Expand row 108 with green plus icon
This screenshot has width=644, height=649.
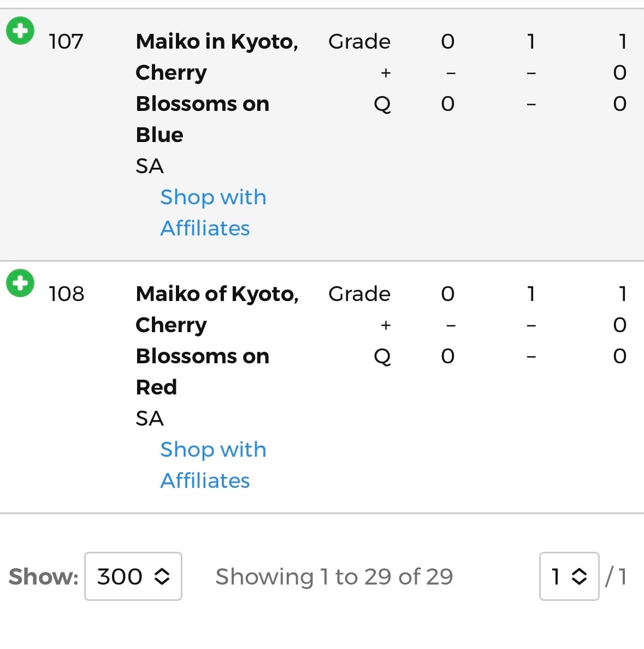coord(20,283)
